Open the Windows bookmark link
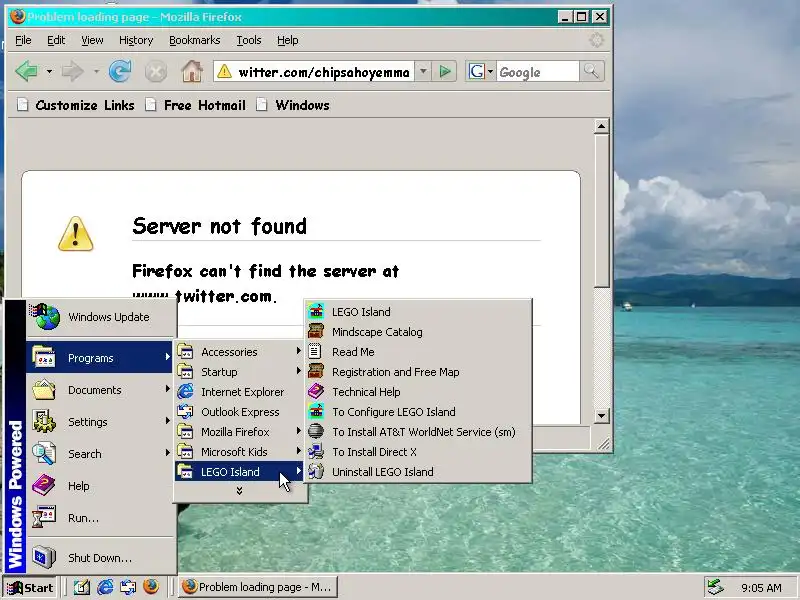 pyautogui.click(x=293, y=105)
